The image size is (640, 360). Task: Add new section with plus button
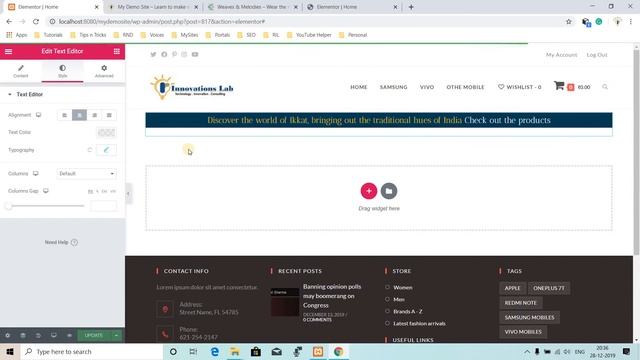pyautogui.click(x=369, y=191)
